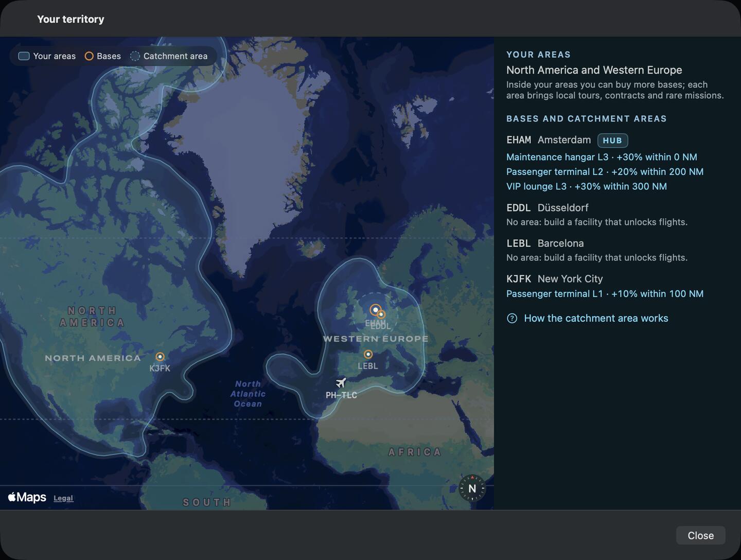Select VIP lounge L3 facility line
This screenshot has height=560, width=741.
tap(587, 186)
